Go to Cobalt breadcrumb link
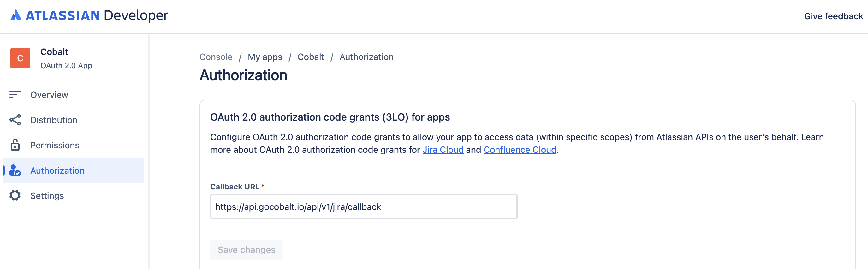The height and width of the screenshot is (269, 868). click(311, 57)
